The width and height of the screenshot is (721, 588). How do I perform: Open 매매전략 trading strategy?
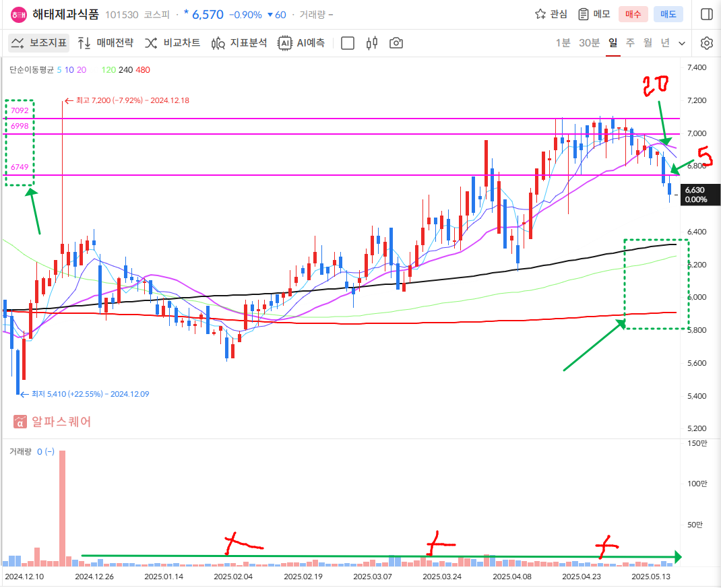pyautogui.click(x=105, y=43)
